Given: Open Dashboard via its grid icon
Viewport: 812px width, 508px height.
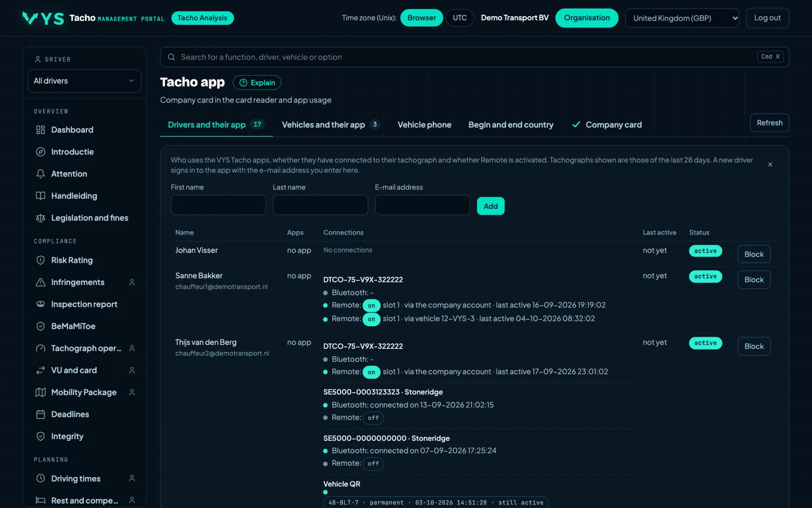Looking at the screenshot, I should pyautogui.click(x=41, y=130).
